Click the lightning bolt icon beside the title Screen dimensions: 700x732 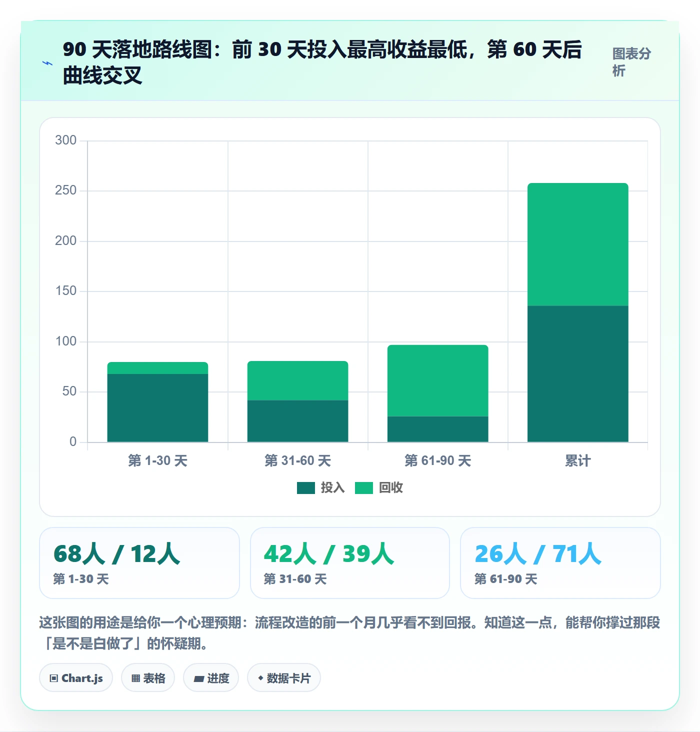[x=47, y=63]
